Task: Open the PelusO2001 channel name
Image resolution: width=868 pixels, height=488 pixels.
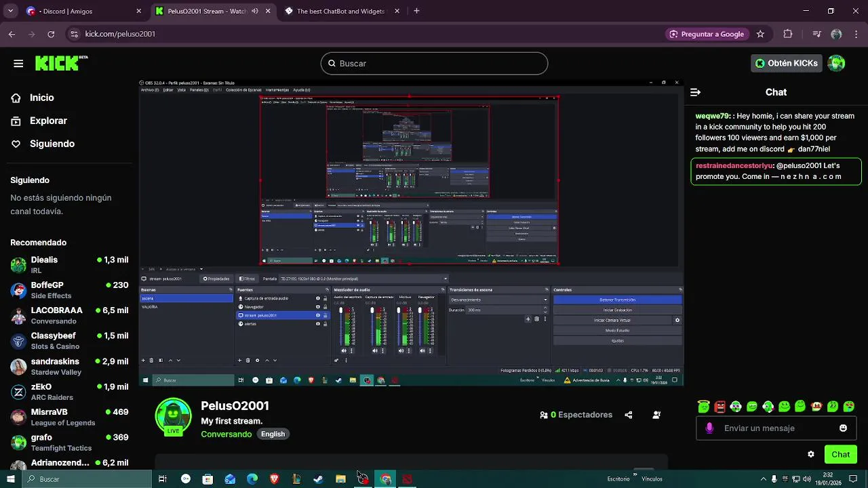Action: (x=235, y=406)
